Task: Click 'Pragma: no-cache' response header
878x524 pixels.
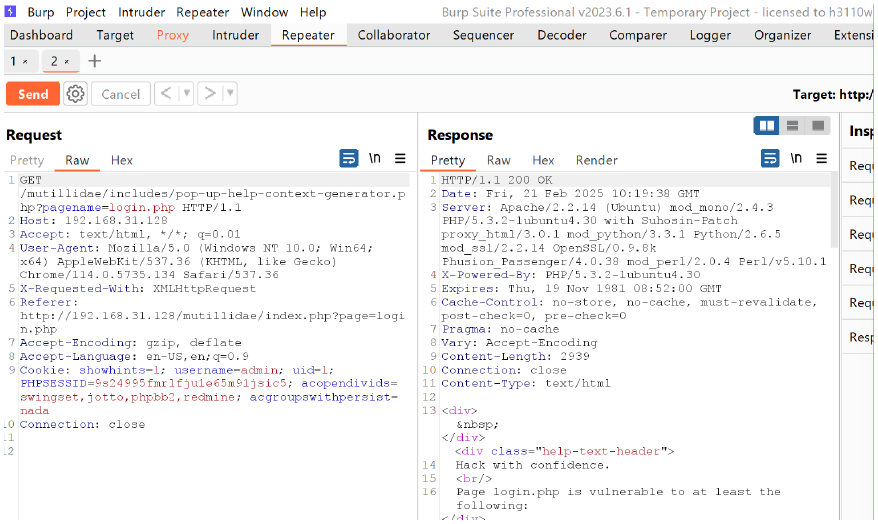Action: 500,329
